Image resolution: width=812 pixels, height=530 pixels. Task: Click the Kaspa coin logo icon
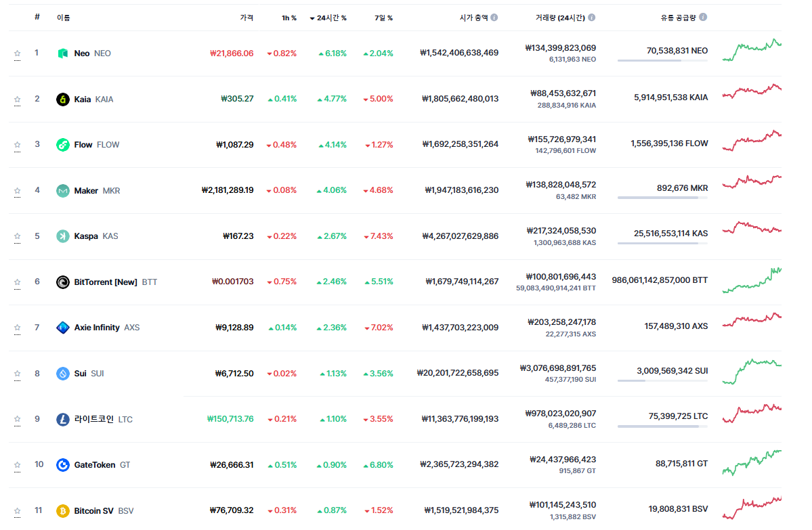[63, 236]
